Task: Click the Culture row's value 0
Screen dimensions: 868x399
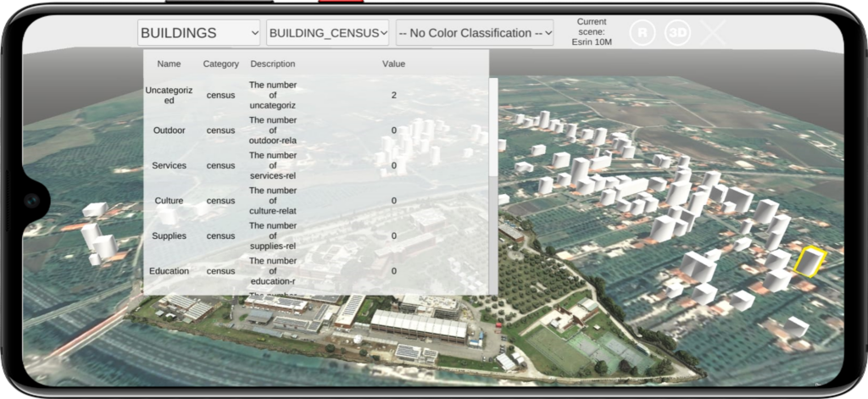Action: coord(394,200)
